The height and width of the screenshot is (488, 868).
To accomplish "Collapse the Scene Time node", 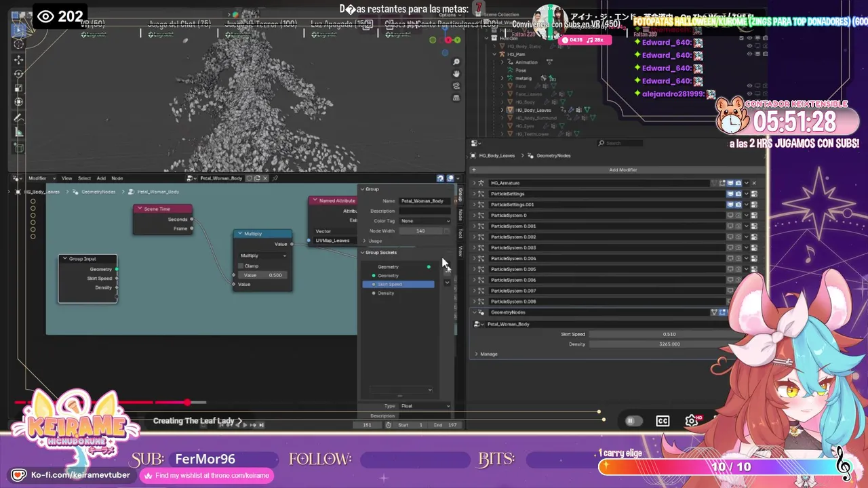I will (x=140, y=209).
